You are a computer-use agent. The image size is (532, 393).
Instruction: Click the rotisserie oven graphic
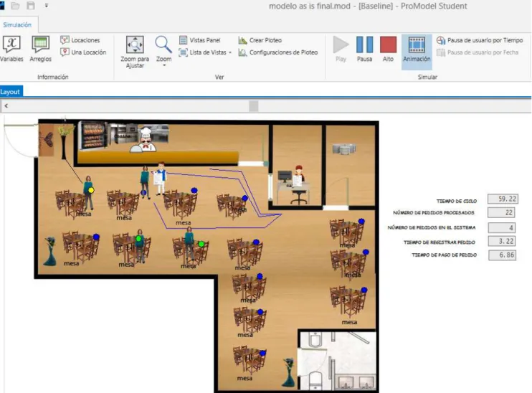click(92, 135)
